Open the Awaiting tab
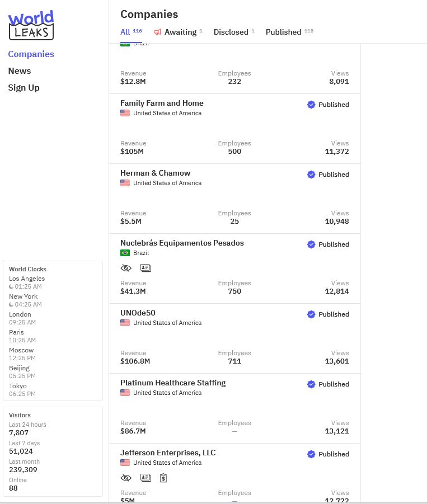The image size is (427, 504). (x=180, y=32)
